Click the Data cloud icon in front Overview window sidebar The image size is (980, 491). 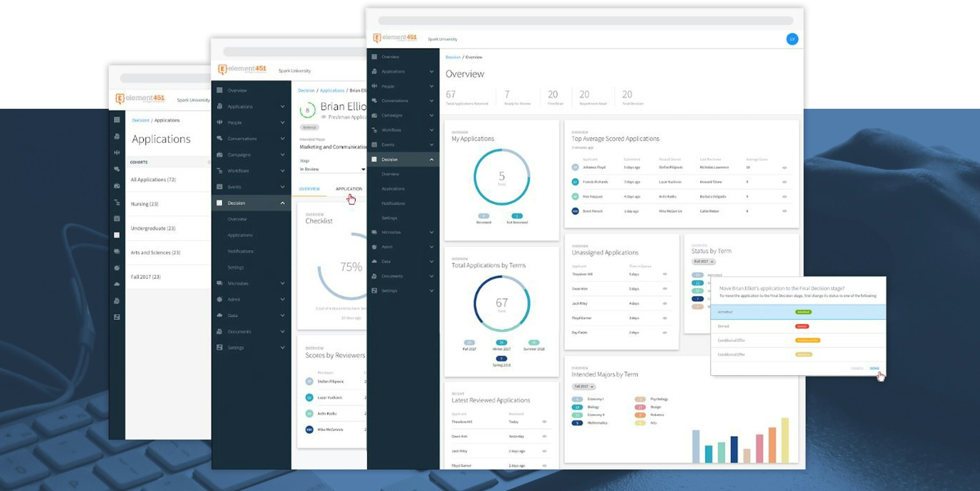pos(374,261)
